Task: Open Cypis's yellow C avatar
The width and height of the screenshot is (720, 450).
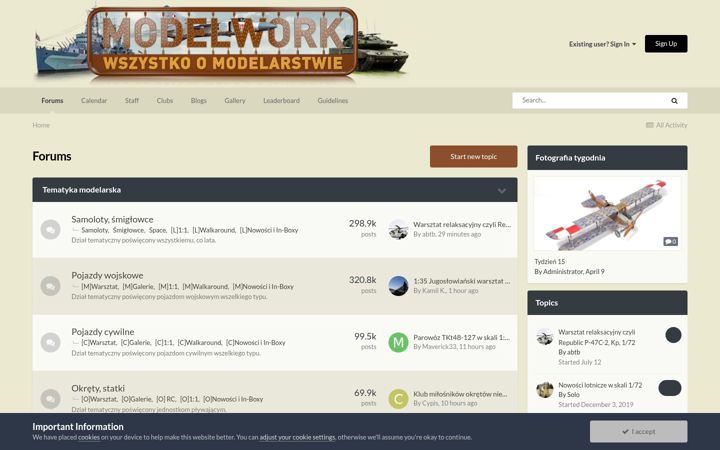Action: (x=398, y=399)
